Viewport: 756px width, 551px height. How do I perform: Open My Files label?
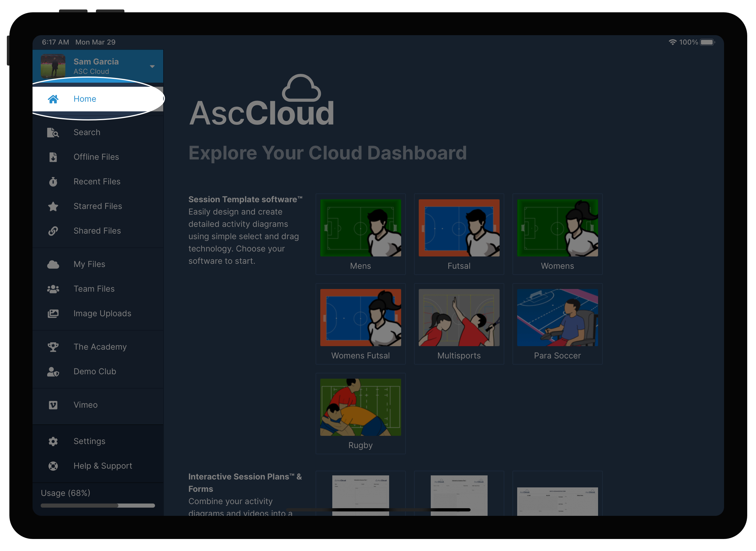pos(89,264)
